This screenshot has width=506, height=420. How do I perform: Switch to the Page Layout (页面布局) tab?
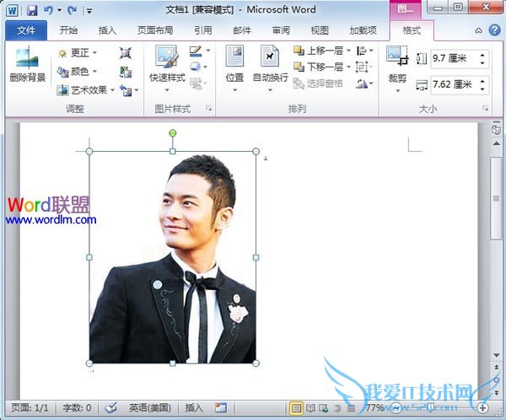coord(155,30)
